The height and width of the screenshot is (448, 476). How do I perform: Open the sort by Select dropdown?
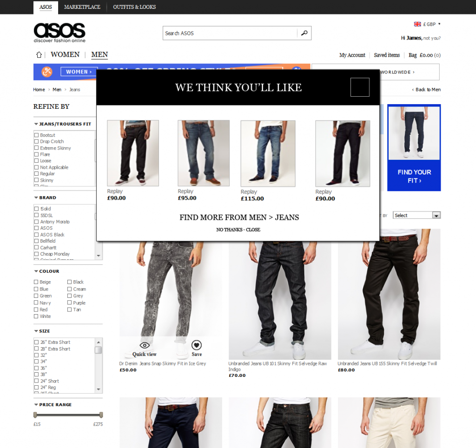pos(416,215)
